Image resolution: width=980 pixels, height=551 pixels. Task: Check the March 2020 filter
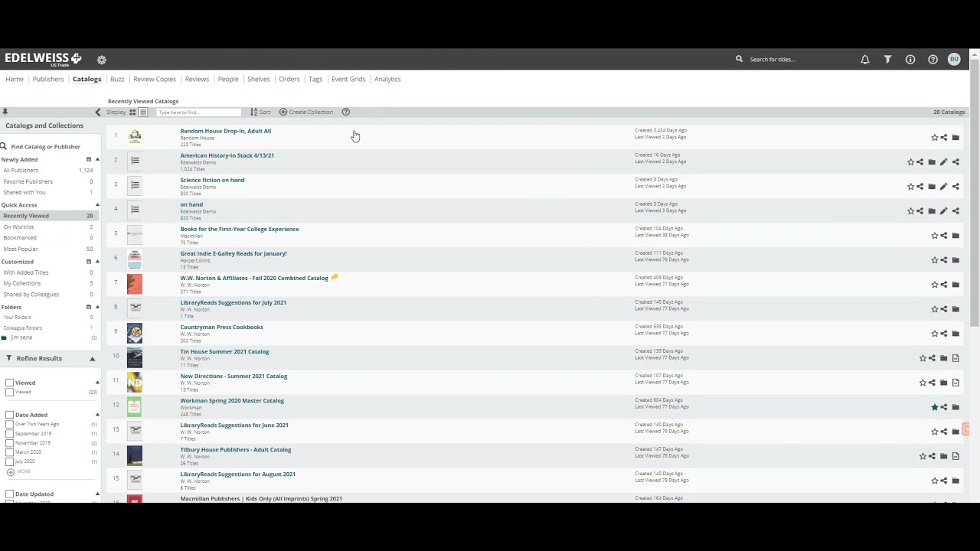(x=9, y=452)
